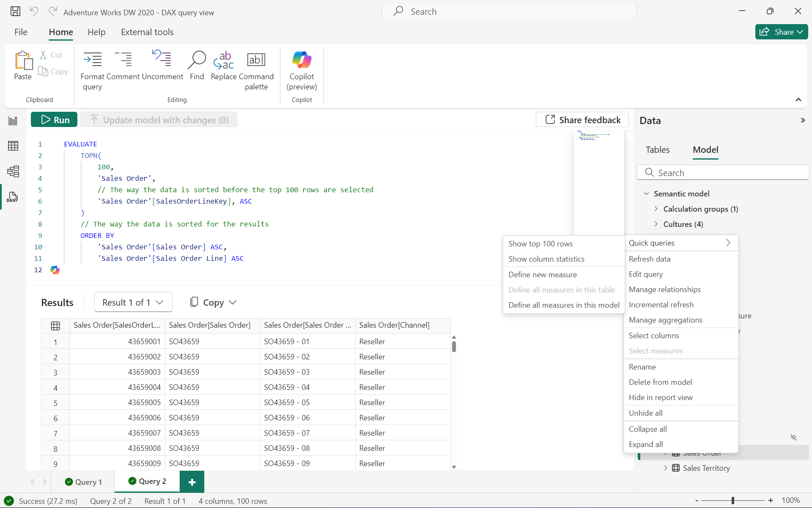
Task: Switch to Model view in sidebar
Action: [13, 171]
